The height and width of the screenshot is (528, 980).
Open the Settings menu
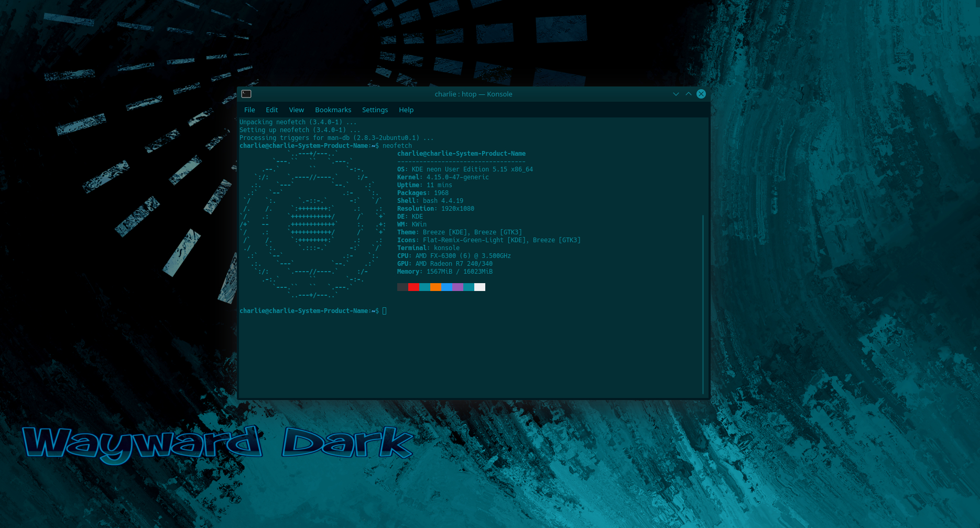[x=375, y=110]
